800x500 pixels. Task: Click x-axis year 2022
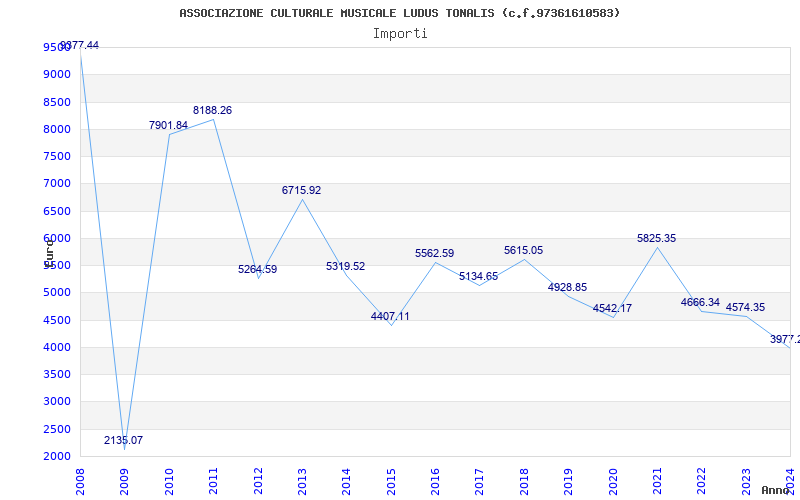click(702, 482)
